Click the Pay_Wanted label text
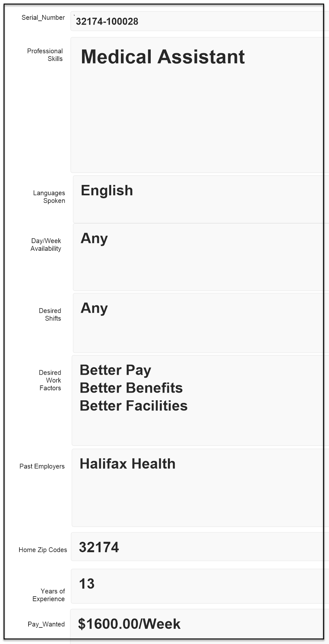Screen dimensions: 329x644 46,624
